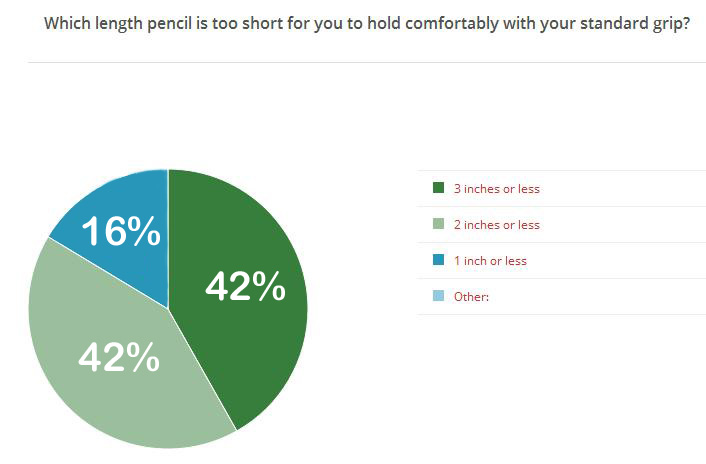Image resolution: width=706 pixels, height=464 pixels.
Task: Click the pale blue 'Other:' legend swatch
Action: [438, 296]
